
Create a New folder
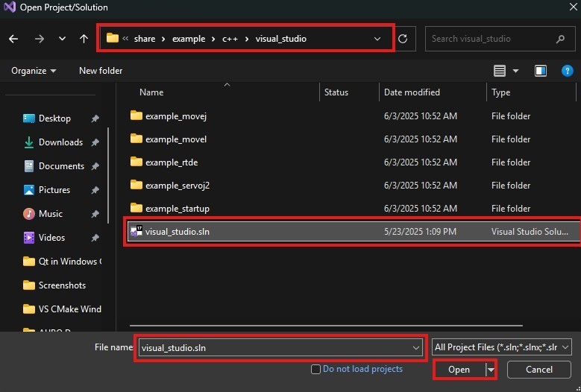(101, 71)
